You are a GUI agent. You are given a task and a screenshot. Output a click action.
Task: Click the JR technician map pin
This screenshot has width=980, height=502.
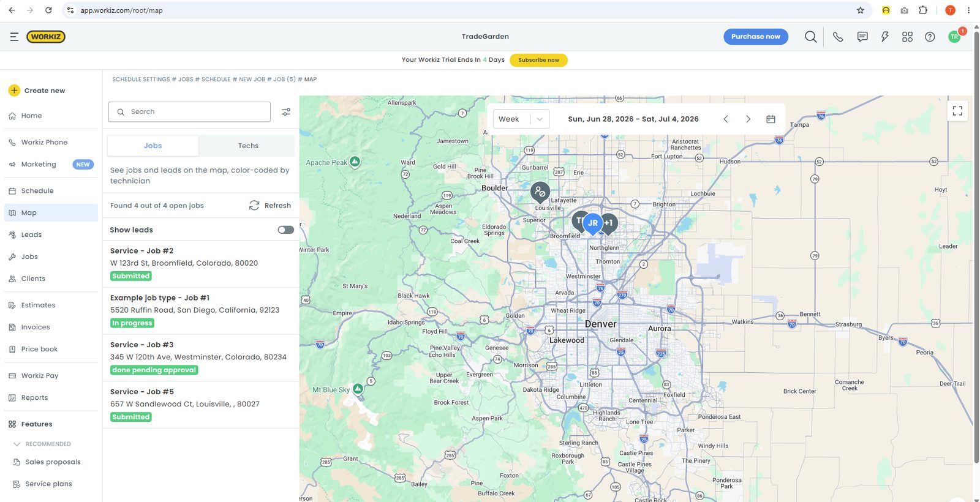tap(593, 224)
